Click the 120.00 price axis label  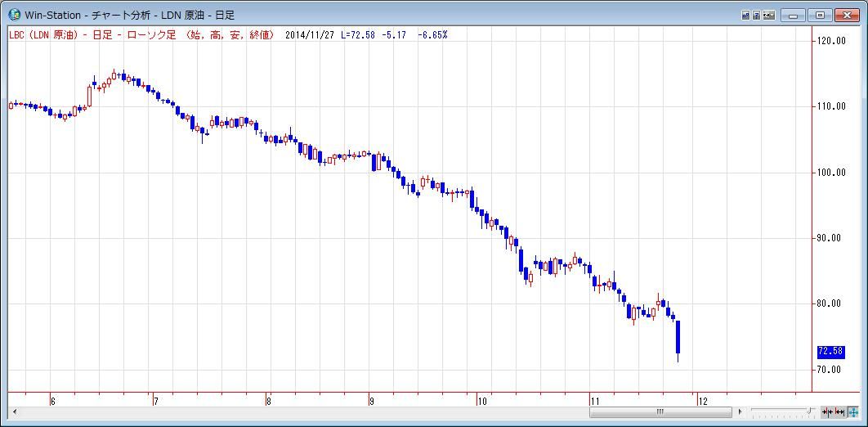coord(830,41)
